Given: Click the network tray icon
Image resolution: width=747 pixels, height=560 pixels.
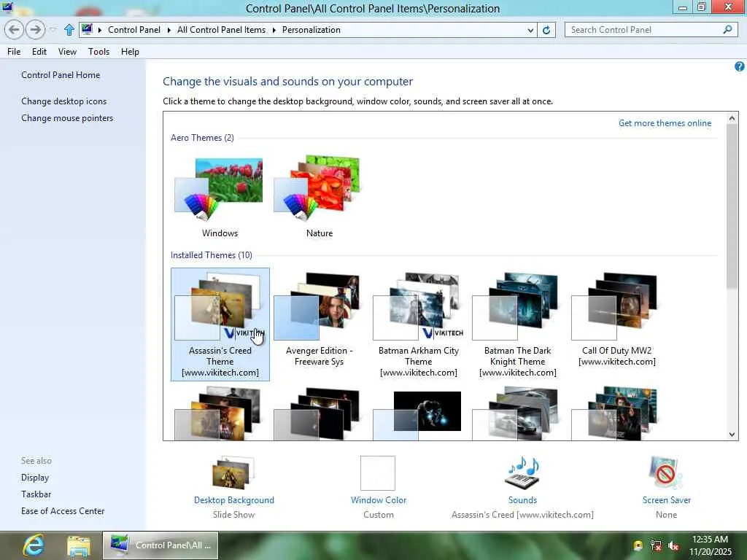Looking at the screenshot, I should [656, 545].
